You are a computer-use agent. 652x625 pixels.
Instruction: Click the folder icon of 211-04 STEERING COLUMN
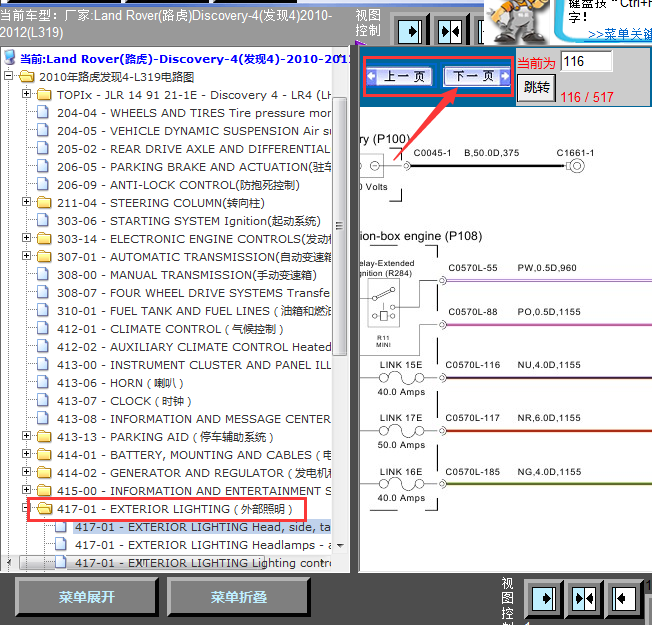click(x=44, y=203)
